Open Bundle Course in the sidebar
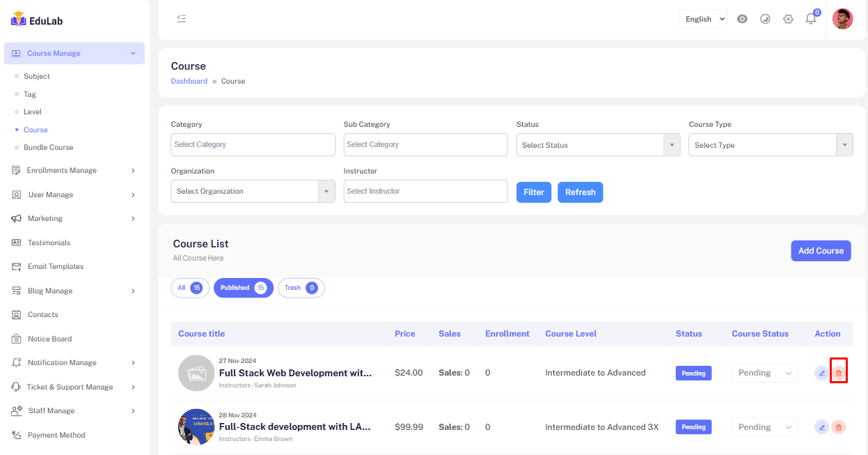Image resolution: width=868 pixels, height=455 pixels. click(x=48, y=148)
